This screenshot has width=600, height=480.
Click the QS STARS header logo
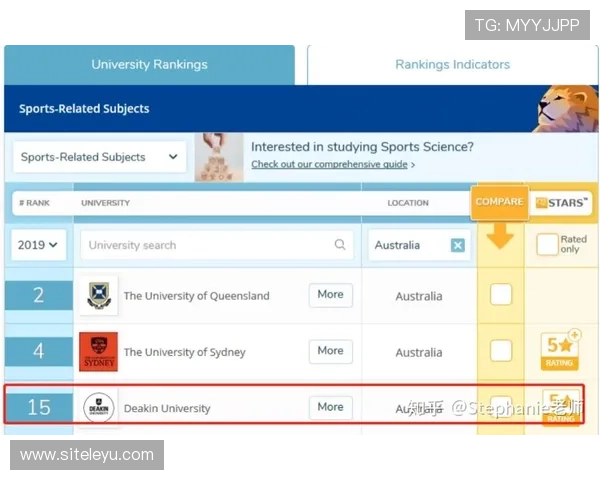pyautogui.click(x=561, y=203)
